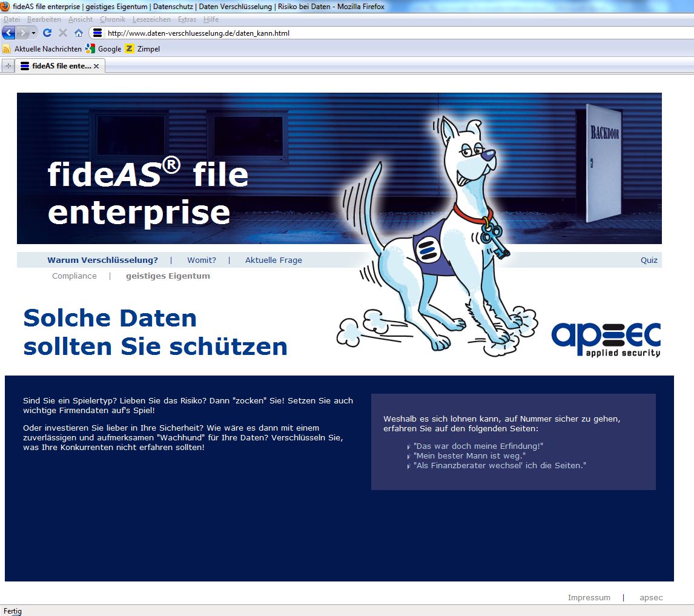694x616 pixels.
Task: Click the Forward navigation arrow
Action: point(22,33)
